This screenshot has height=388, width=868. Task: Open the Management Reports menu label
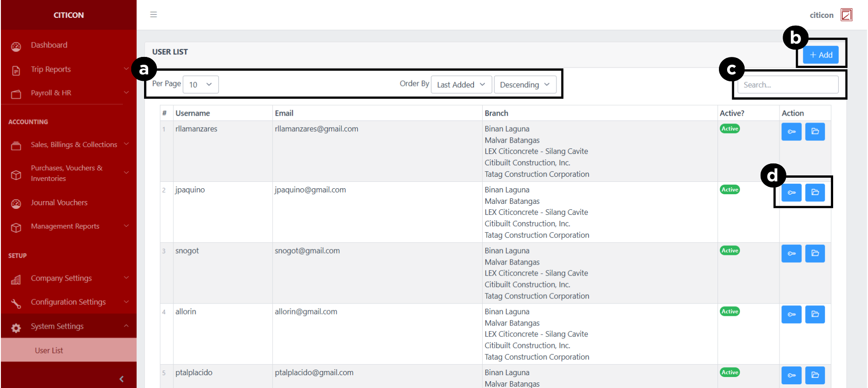coord(65,226)
